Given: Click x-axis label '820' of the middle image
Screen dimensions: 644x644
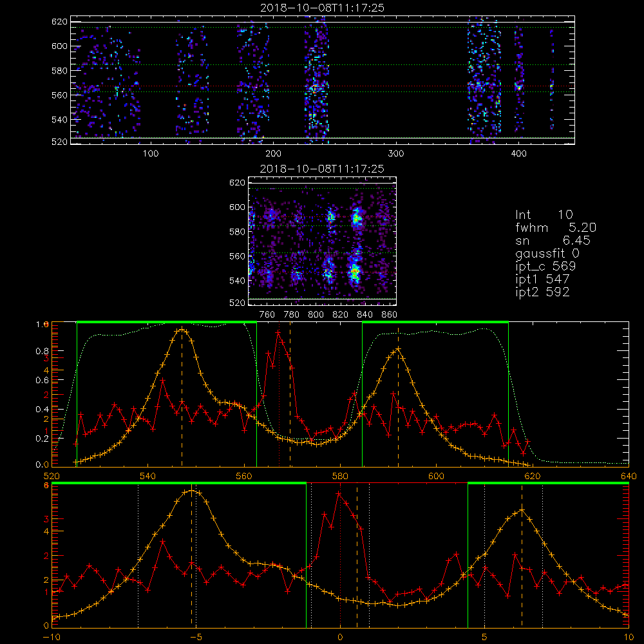Looking at the screenshot, I should tap(341, 315).
